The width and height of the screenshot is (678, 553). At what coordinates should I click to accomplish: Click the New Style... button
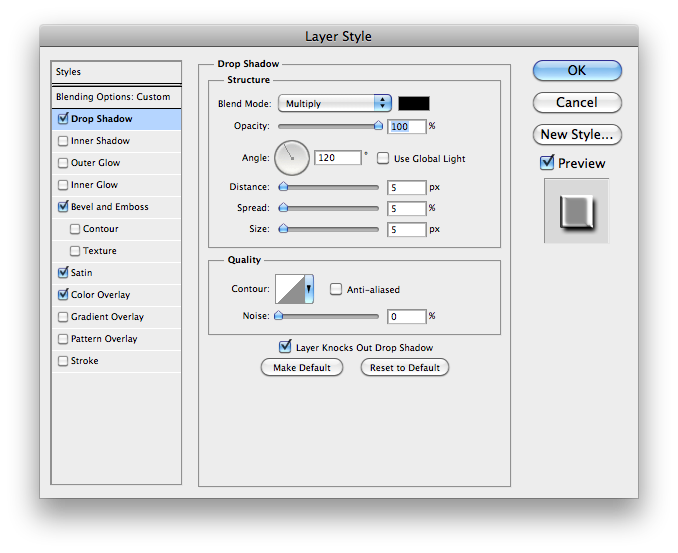coord(577,134)
